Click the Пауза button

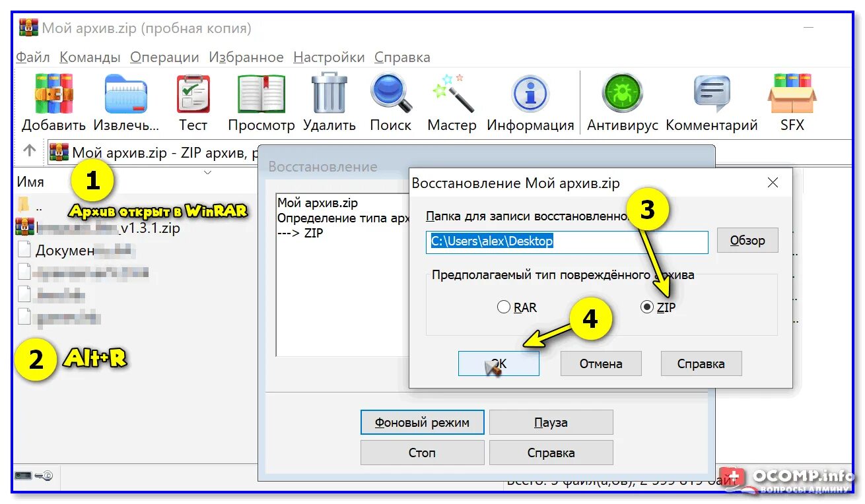pos(551,422)
